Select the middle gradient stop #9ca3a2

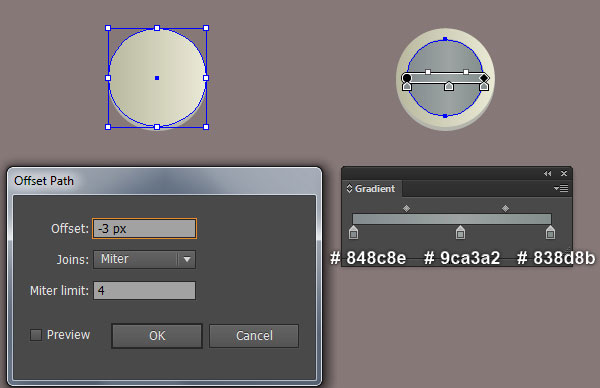(x=460, y=232)
